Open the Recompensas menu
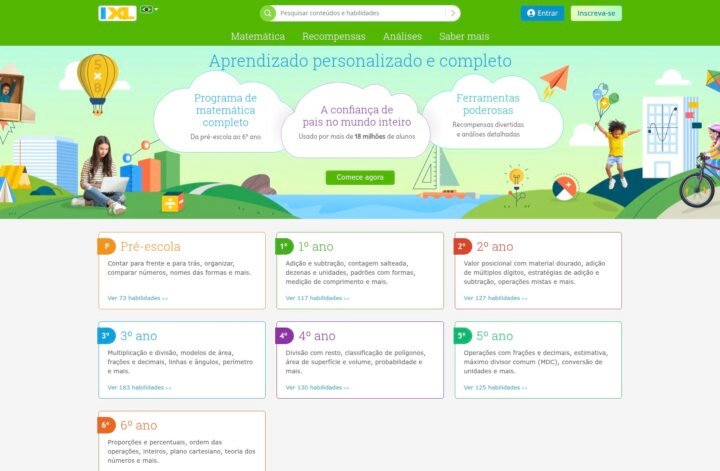 click(333, 36)
